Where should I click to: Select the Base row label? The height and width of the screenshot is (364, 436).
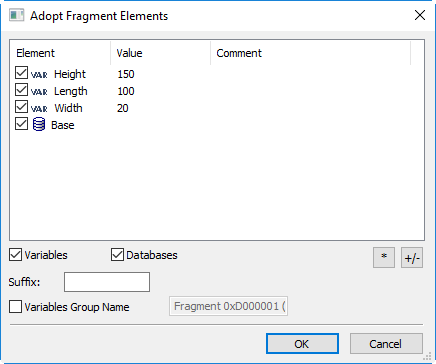coord(63,125)
